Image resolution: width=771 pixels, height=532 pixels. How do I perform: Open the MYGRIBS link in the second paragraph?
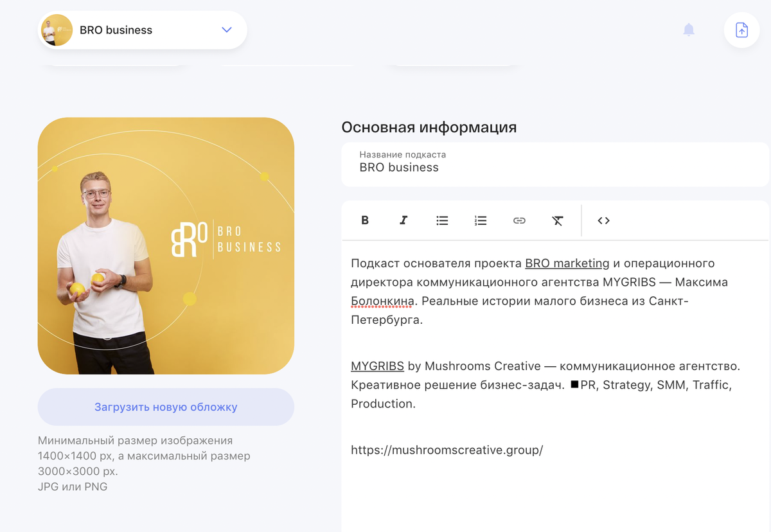coord(377,366)
